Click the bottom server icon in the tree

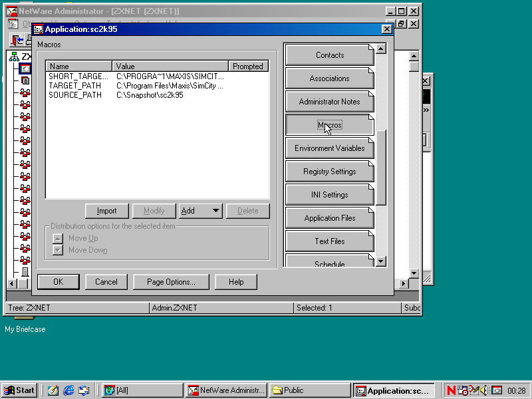(25, 272)
